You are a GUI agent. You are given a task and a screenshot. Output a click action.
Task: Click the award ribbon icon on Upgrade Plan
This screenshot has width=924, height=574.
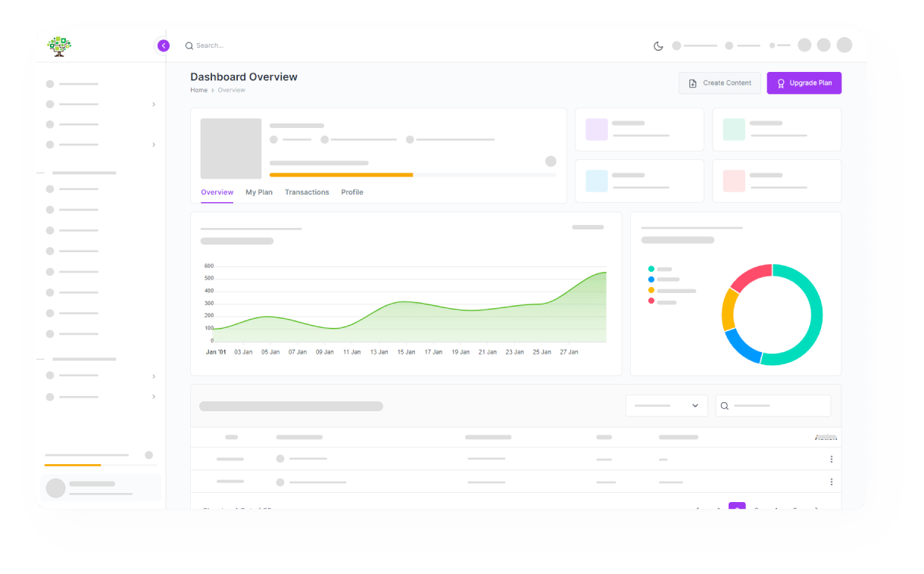coord(781,83)
